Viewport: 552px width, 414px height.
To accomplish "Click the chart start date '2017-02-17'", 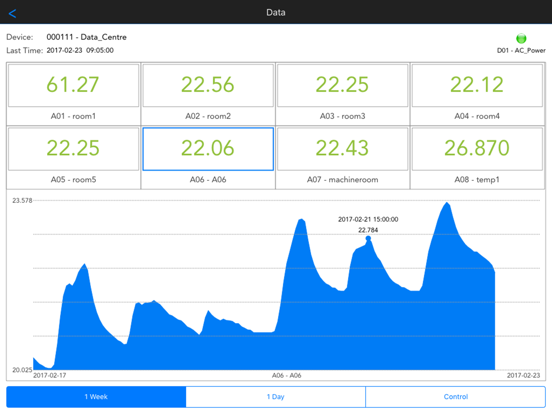I will [50, 375].
